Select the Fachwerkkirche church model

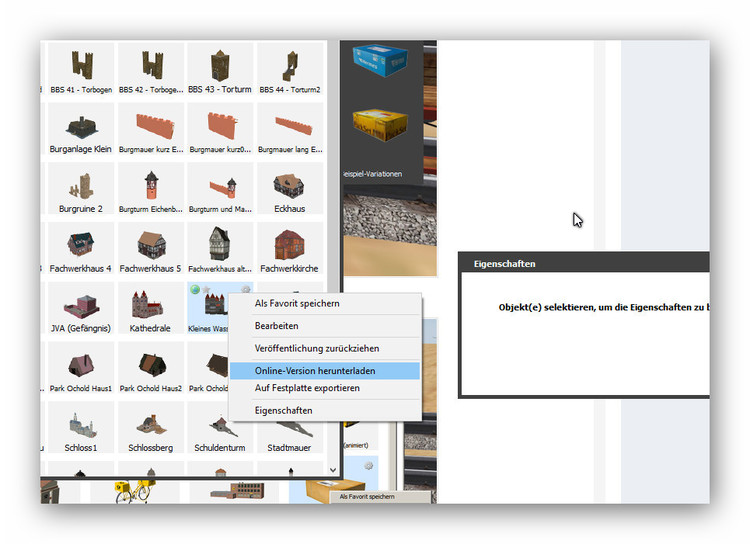(x=290, y=249)
